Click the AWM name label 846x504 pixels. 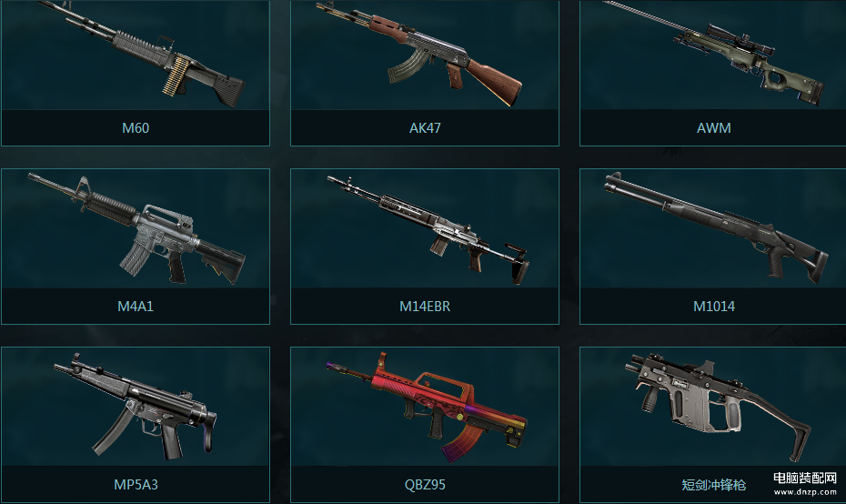(714, 128)
